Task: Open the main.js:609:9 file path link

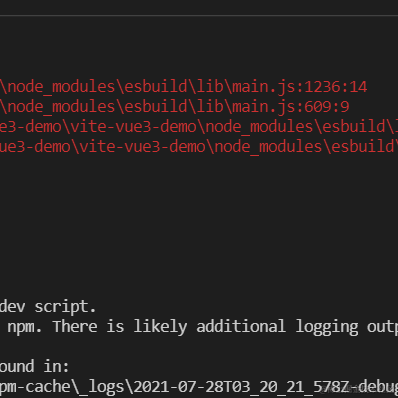Action: (174, 107)
